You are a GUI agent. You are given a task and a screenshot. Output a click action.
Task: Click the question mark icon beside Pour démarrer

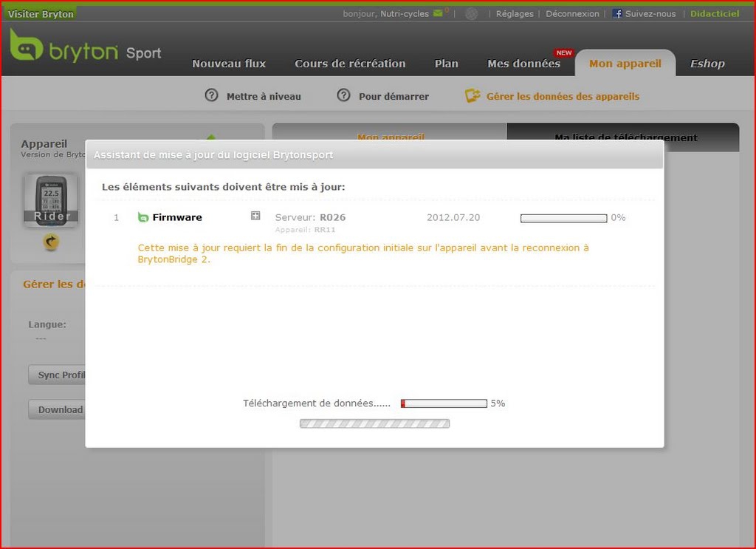point(343,95)
